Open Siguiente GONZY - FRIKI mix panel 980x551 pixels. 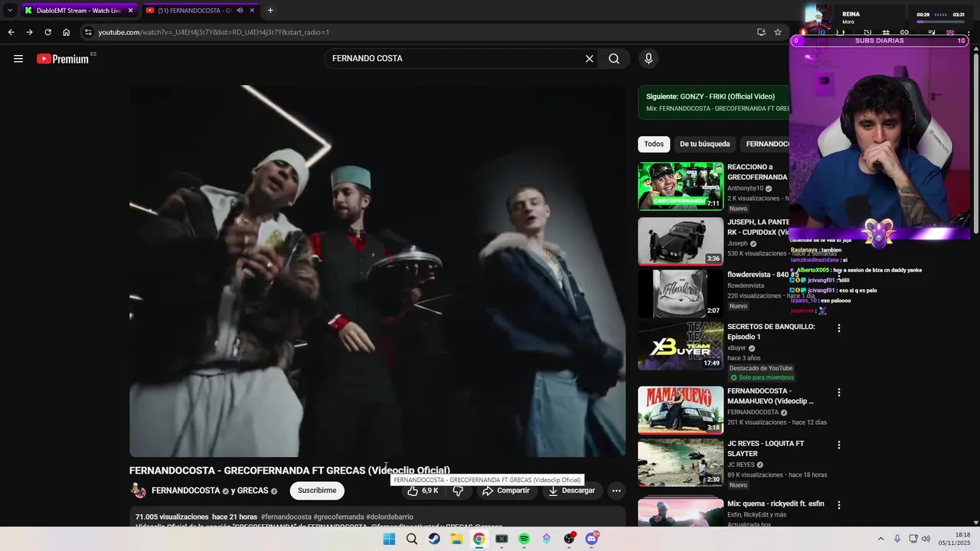point(714,103)
